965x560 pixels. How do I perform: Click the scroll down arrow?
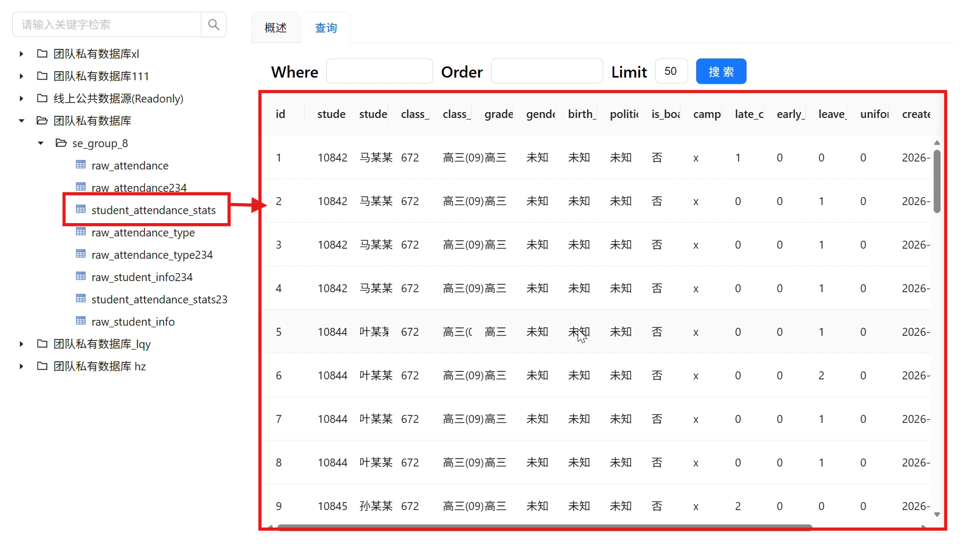pyautogui.click(x=937, y=514)
